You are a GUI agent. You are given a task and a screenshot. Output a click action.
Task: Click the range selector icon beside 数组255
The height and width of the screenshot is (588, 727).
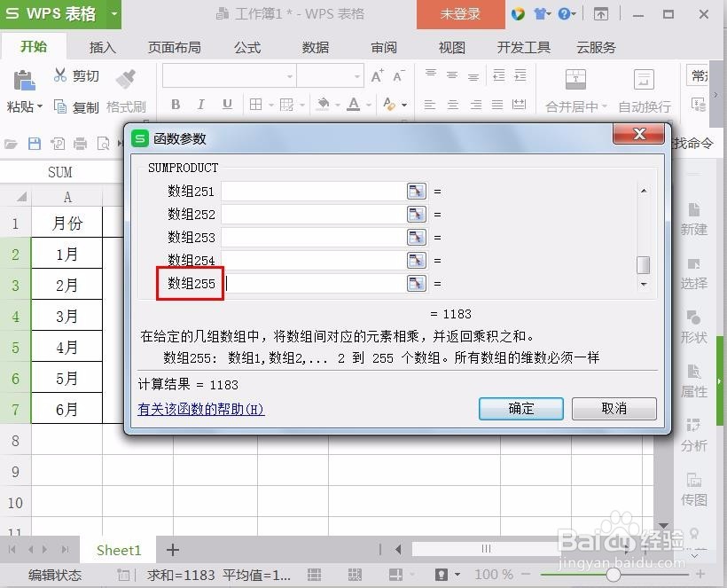(x=415, y=283)
